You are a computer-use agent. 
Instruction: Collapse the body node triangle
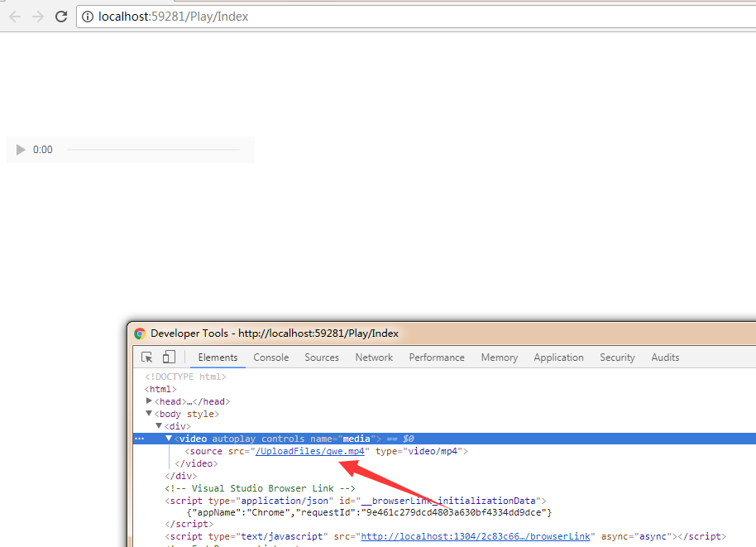pos(149,414)
